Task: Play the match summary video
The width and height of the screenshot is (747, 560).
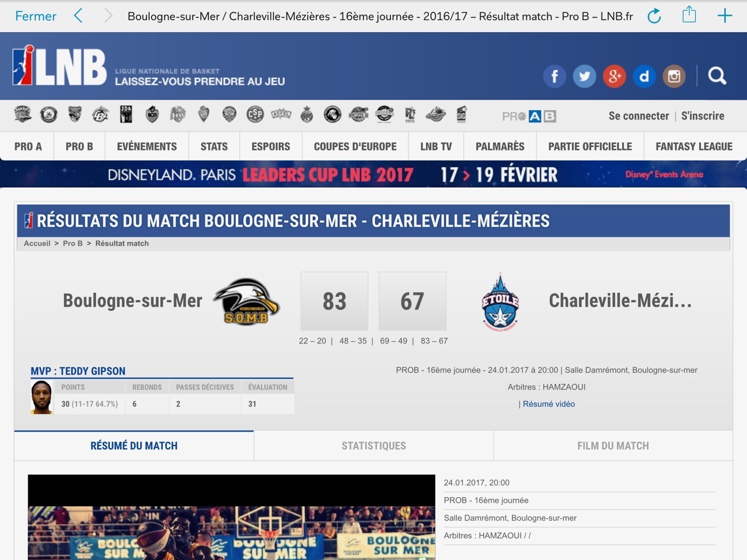Action: [231, 517]
